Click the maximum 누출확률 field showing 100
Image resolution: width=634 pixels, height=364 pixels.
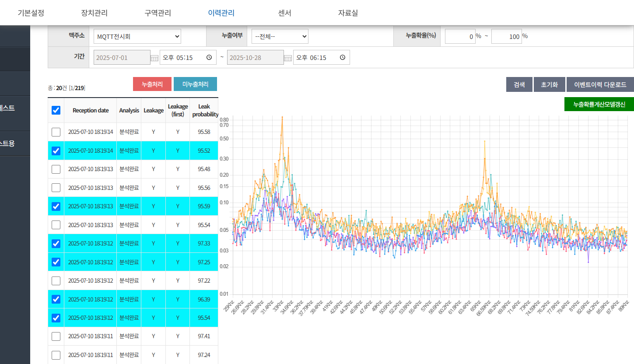click(x=506, y=37)
